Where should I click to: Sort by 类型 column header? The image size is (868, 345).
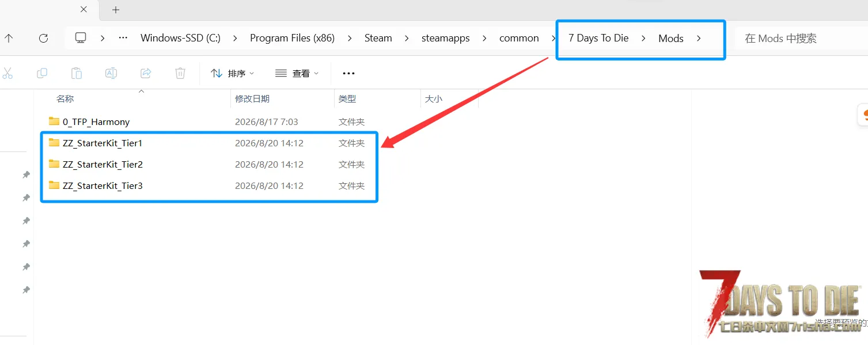[x=347, y=99]
